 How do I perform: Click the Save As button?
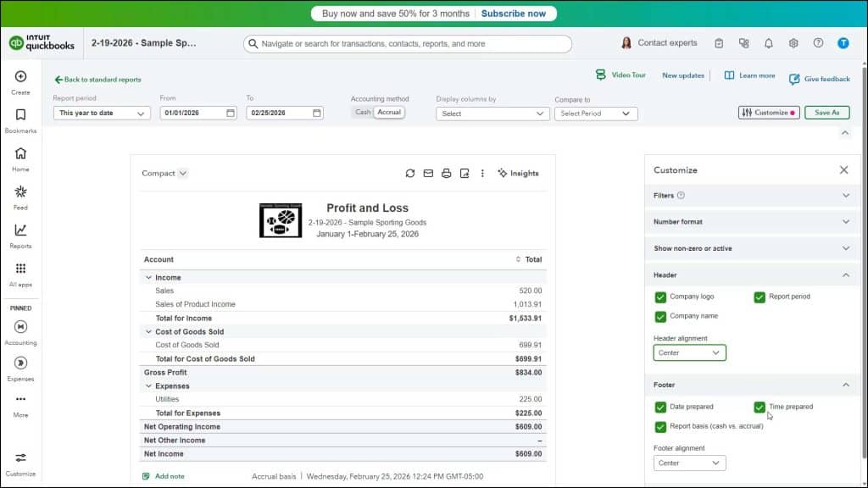826,111
